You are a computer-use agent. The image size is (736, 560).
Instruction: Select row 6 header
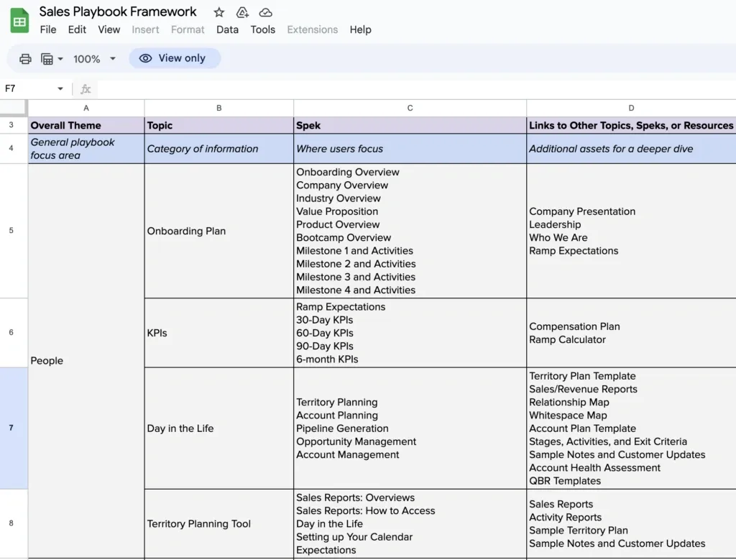click(x=12, y=332)
